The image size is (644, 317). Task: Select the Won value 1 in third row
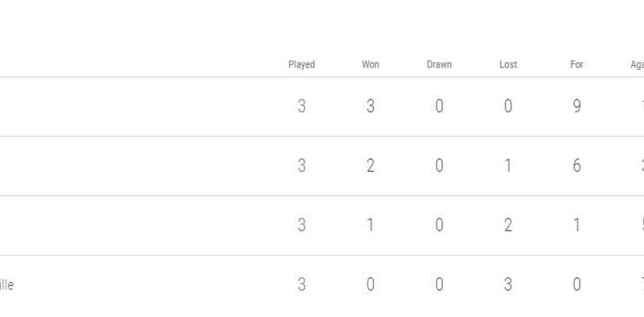coord(370,225)
